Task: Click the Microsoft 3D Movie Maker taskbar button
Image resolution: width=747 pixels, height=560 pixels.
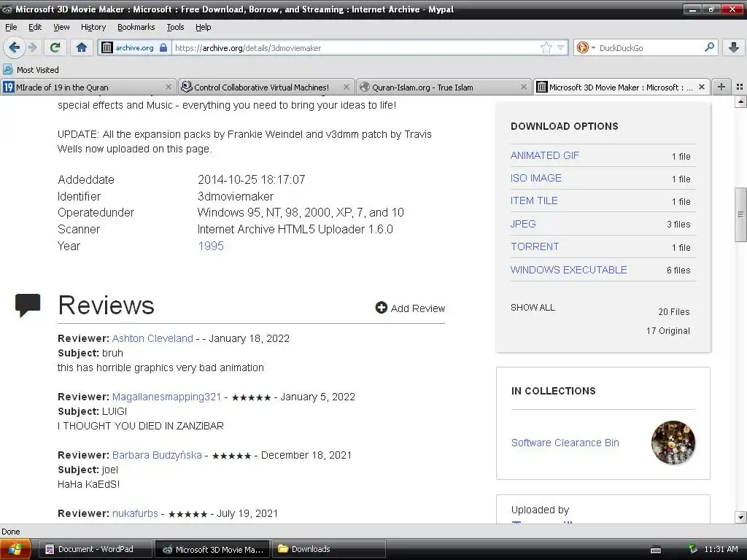Action: 212,549
